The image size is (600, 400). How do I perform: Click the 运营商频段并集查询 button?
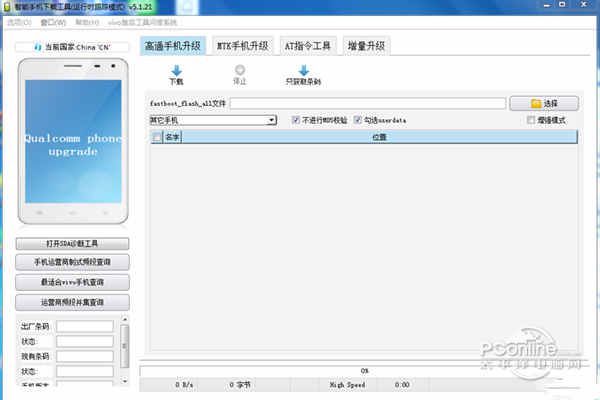[x=72, y=302]
